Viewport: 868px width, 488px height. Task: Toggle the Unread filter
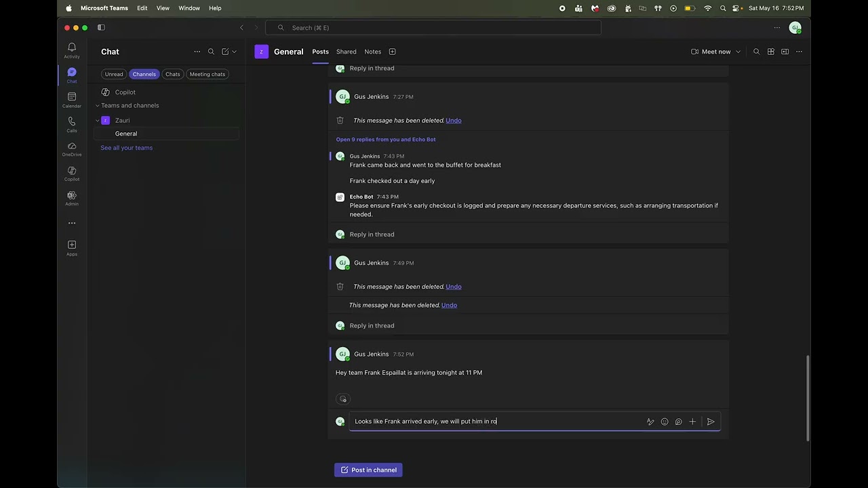(x=114, y=74)
